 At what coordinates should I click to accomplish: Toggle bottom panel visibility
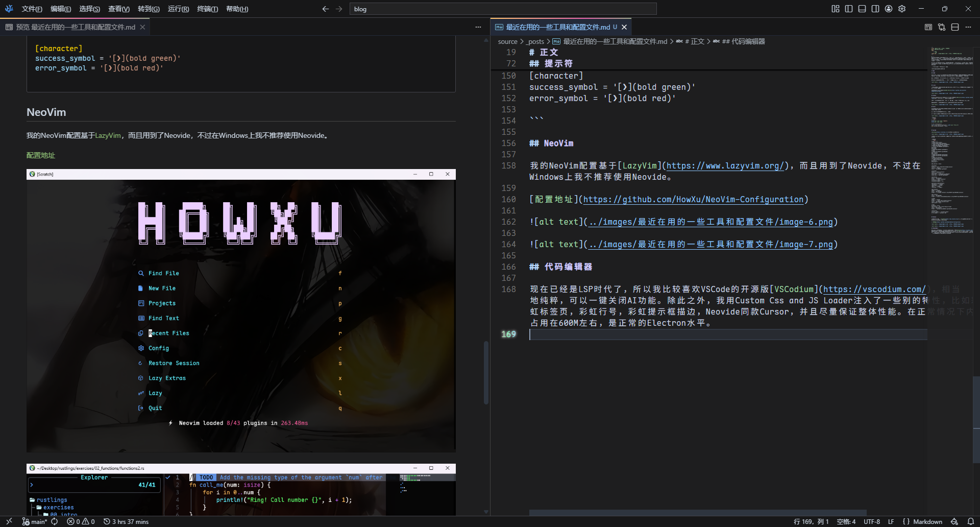862,9
